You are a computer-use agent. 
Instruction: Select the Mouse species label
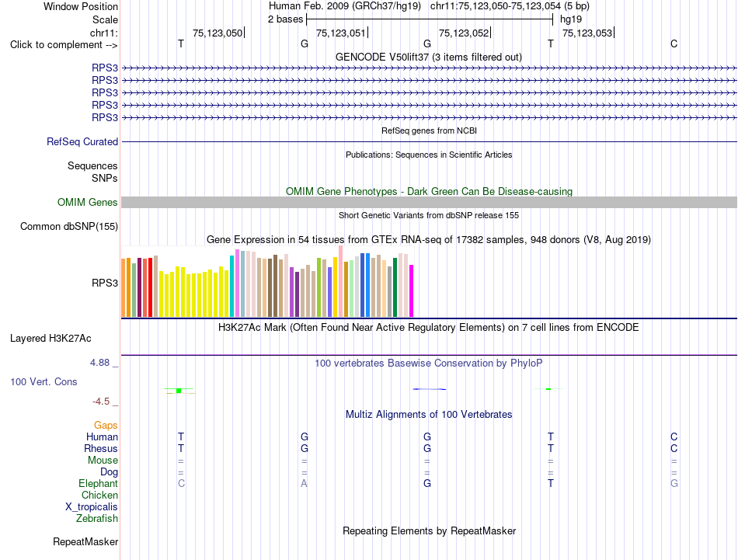pos(103,461)
